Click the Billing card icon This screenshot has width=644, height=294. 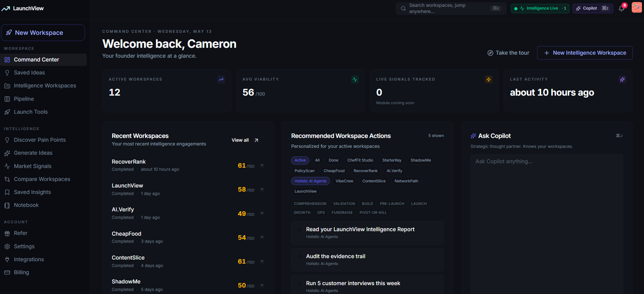7,272
